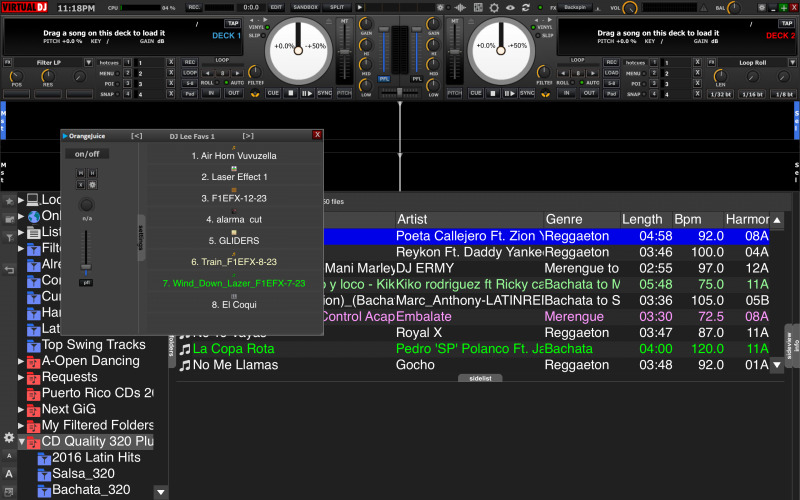Image resolution: width=800 pixels, height=500 pixels.
Task: Open the mixer panel icon in top bar
Action: (x=478, y=7)
